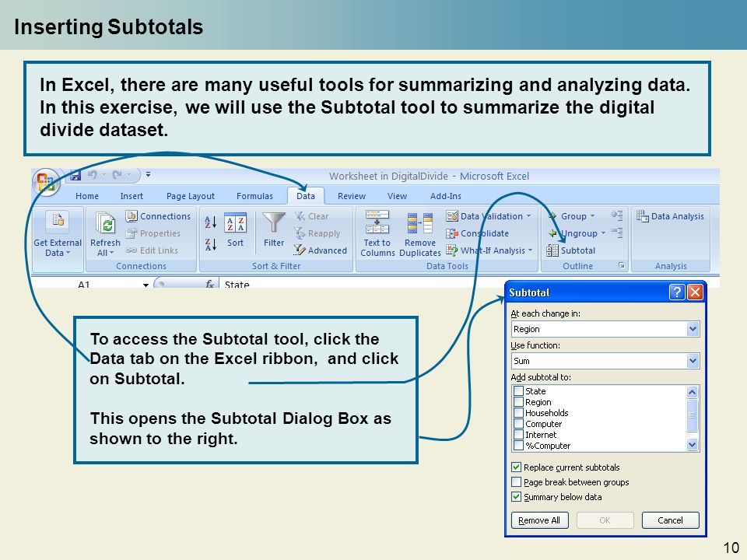Expand the Group dropdown
The height and width of the screenshot is (560, 747).
coord(593,216)
